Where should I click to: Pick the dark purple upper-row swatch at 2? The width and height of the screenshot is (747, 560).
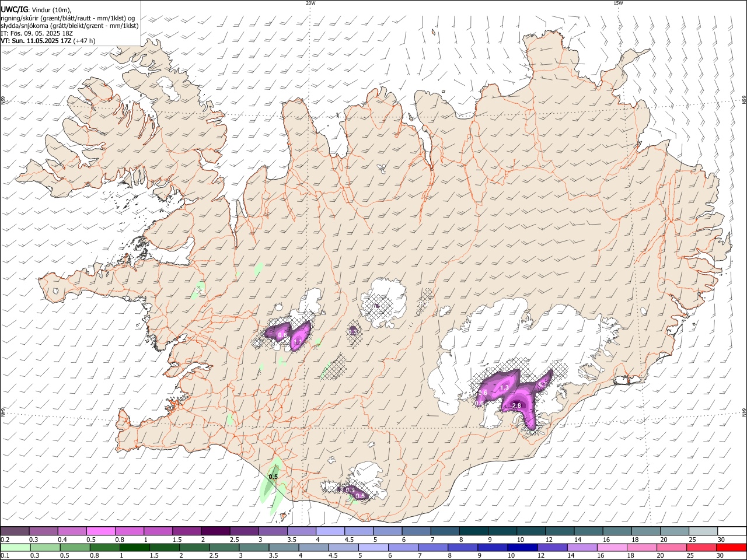(215, 531)
